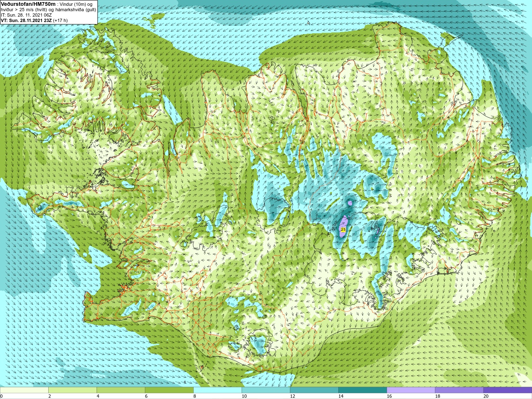The width and height of the screenshot is (532, 399).
Task: Click the legend label '4'
Action: [x=98, y=396]
